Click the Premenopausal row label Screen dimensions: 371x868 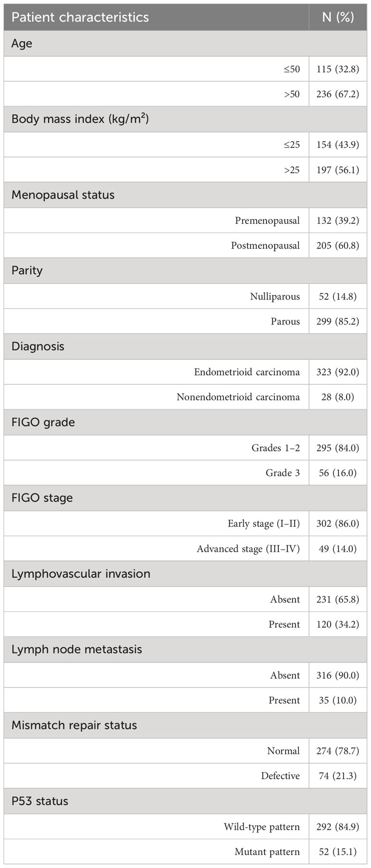(x=267, y=221)
